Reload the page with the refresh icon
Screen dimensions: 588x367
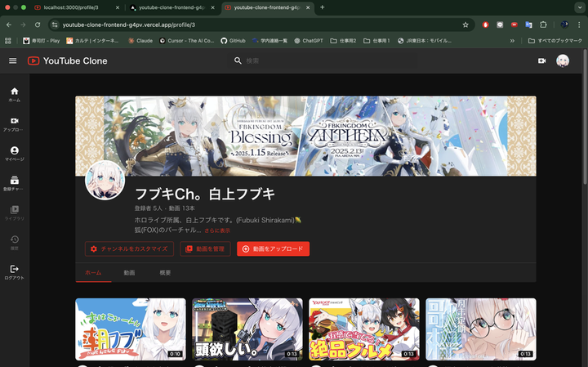tap(38, 25)
